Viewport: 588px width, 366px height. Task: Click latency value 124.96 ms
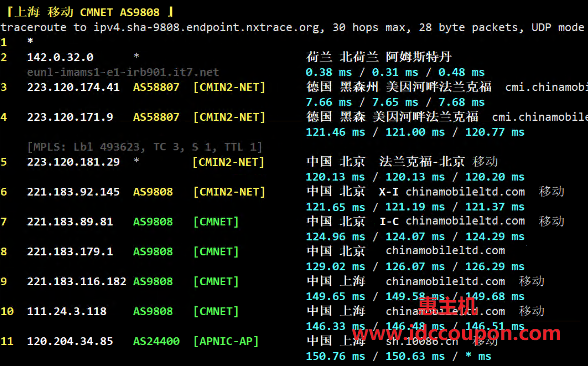(x=335, y=237)
